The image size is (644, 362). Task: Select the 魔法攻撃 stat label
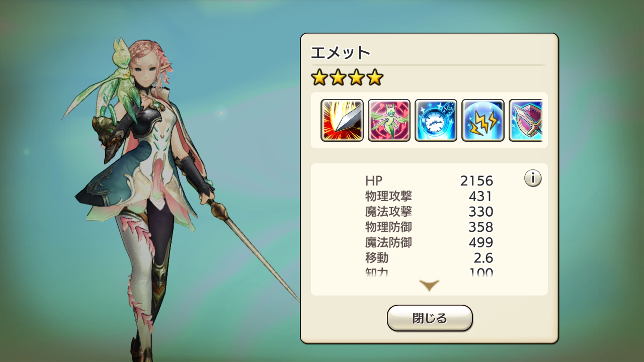(388, 212)
